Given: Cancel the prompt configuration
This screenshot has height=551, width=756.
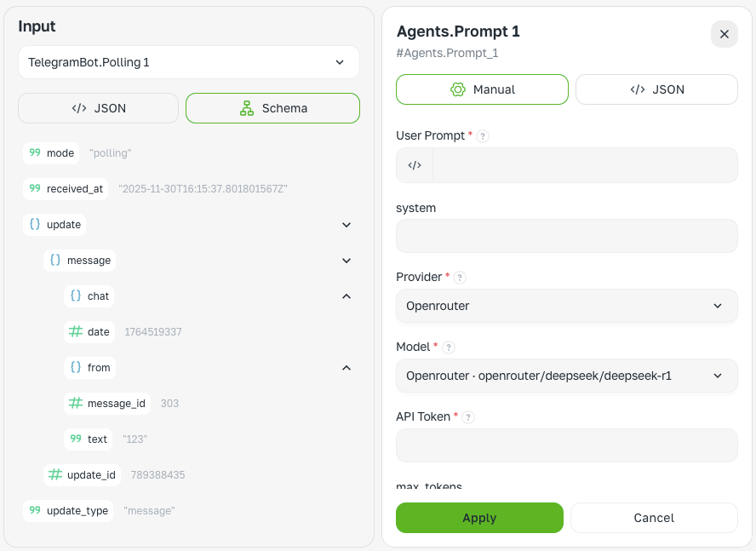Looking at the screenshot, I should [x=654, y=518].
